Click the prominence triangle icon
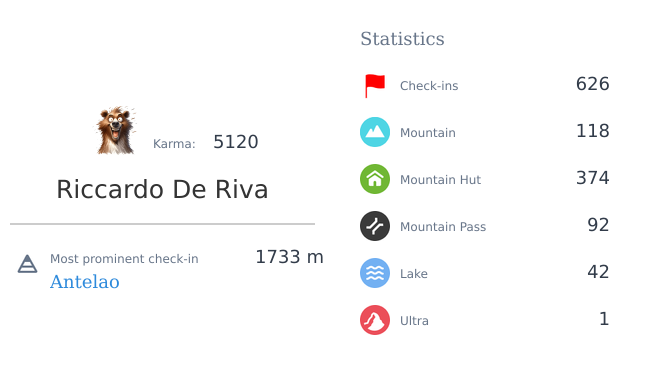Viewport: 650px width, 385px height. 27,264
